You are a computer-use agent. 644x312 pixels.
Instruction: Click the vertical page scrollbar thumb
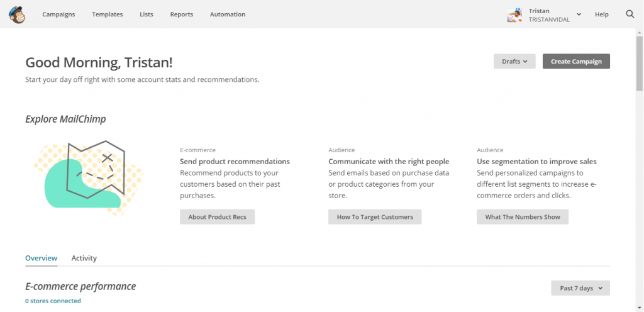pyautogui.click(x=640, y=64)
